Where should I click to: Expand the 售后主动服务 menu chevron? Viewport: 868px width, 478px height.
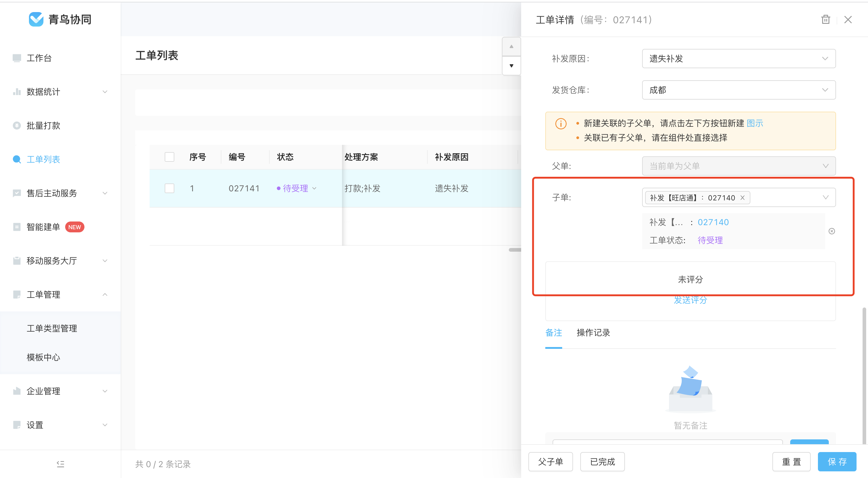tap(105, 193)
